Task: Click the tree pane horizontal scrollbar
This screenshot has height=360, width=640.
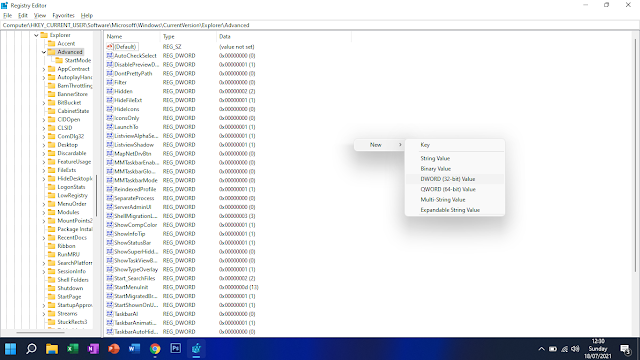Action: click(40, 332)
